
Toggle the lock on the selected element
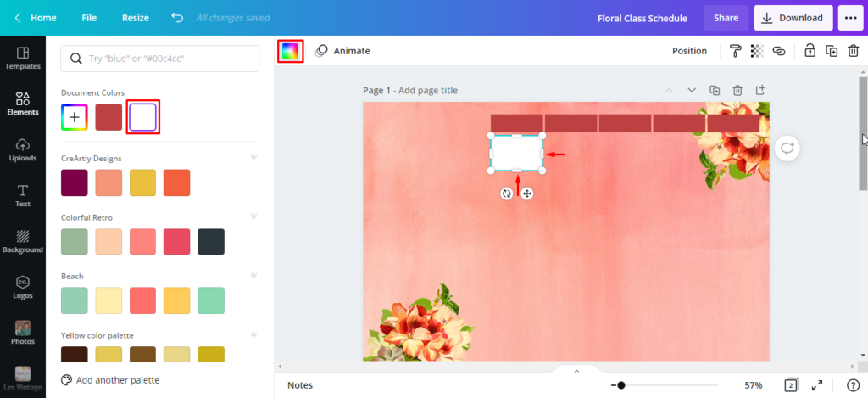pos(810,51)
